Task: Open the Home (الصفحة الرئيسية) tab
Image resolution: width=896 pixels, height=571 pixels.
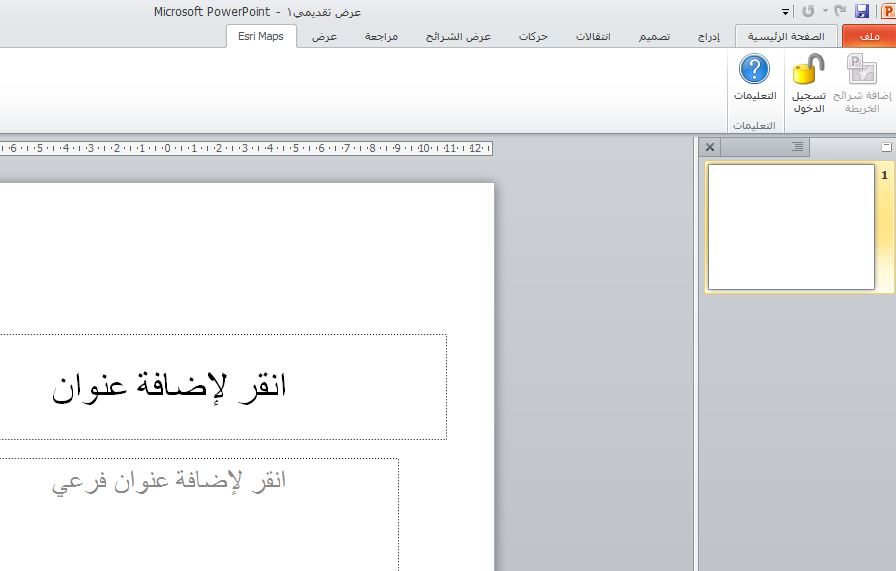Action: pyautogui.click(x=786, y=36)
